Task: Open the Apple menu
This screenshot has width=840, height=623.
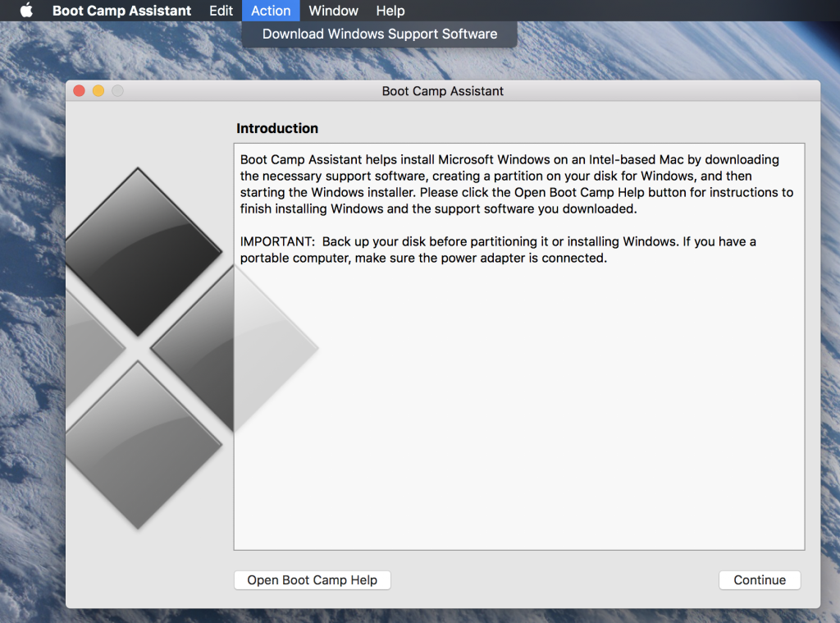Action: click(26, 10)
